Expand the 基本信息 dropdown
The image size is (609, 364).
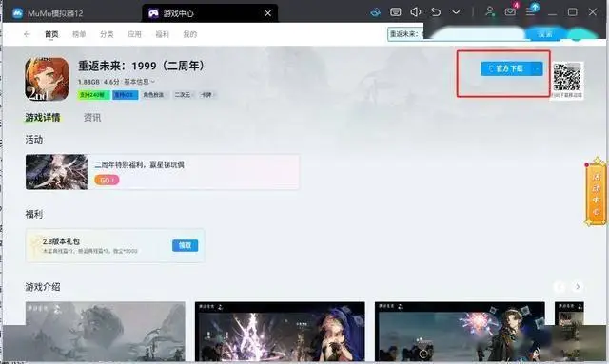pos(139,82)
